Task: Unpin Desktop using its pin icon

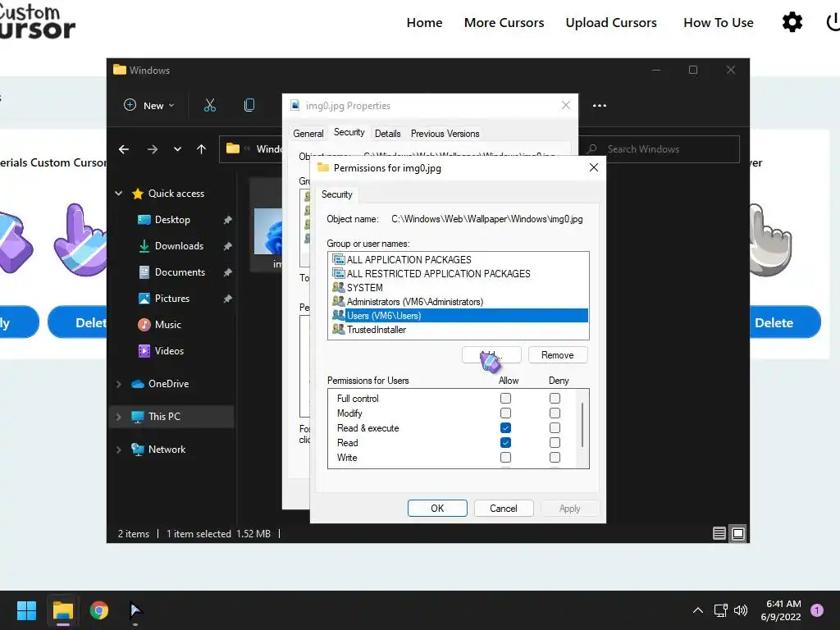Action: coord(227,220)
